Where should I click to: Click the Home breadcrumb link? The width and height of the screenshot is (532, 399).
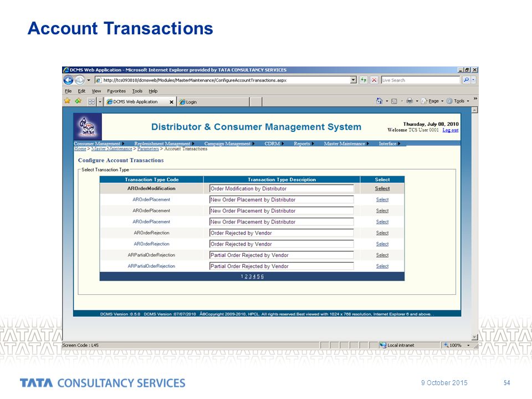point(80,149)
